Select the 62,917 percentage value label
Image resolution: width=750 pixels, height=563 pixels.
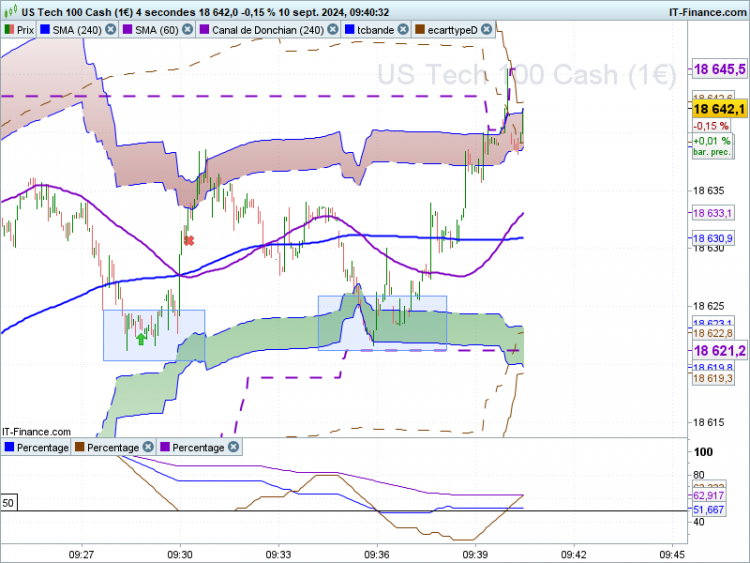[709, 496]
